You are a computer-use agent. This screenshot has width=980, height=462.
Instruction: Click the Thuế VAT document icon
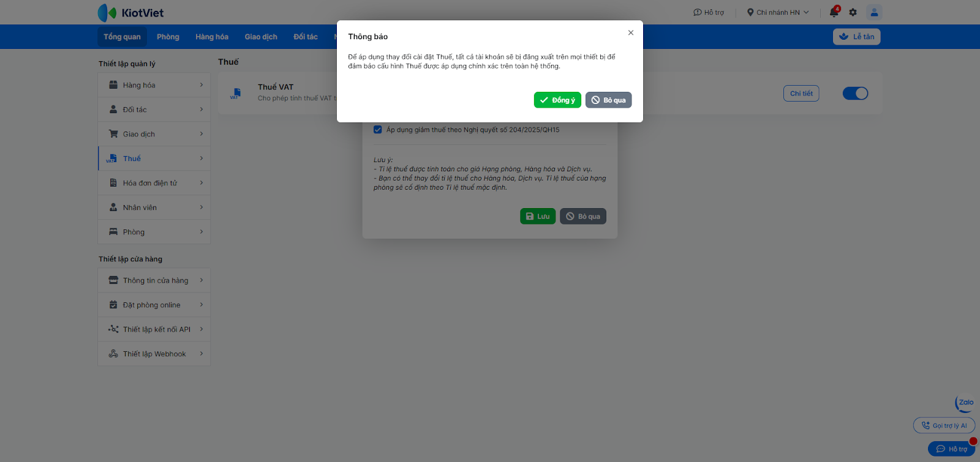[236, 93]
